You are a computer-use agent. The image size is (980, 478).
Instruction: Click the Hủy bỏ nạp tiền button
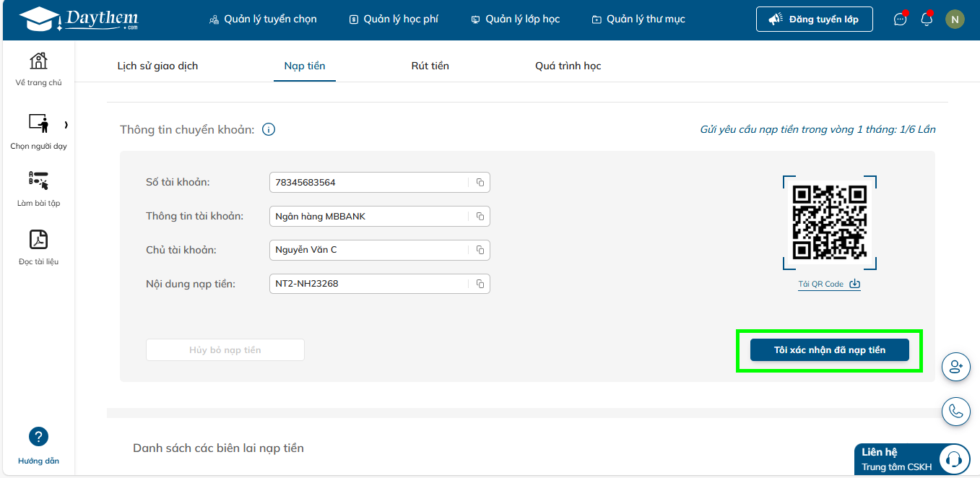pyautogui.click(x=225, y=350)
